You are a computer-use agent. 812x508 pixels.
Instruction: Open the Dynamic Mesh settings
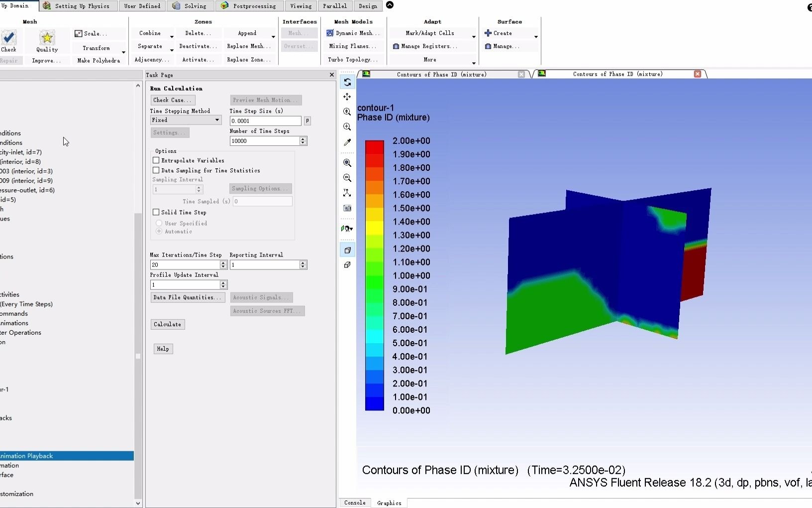pyautogui.click(x=353, y=33)
